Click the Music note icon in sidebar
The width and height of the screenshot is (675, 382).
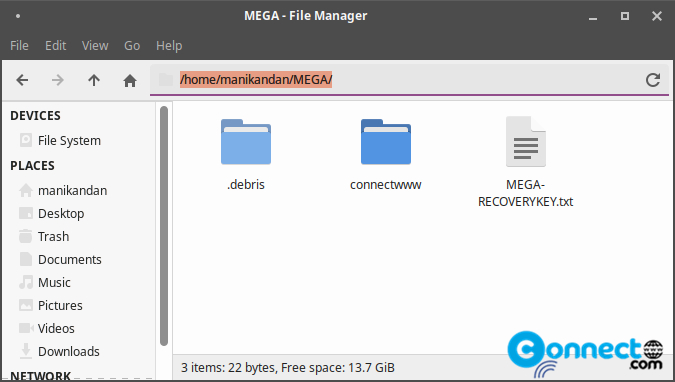(x=26, y=282)
